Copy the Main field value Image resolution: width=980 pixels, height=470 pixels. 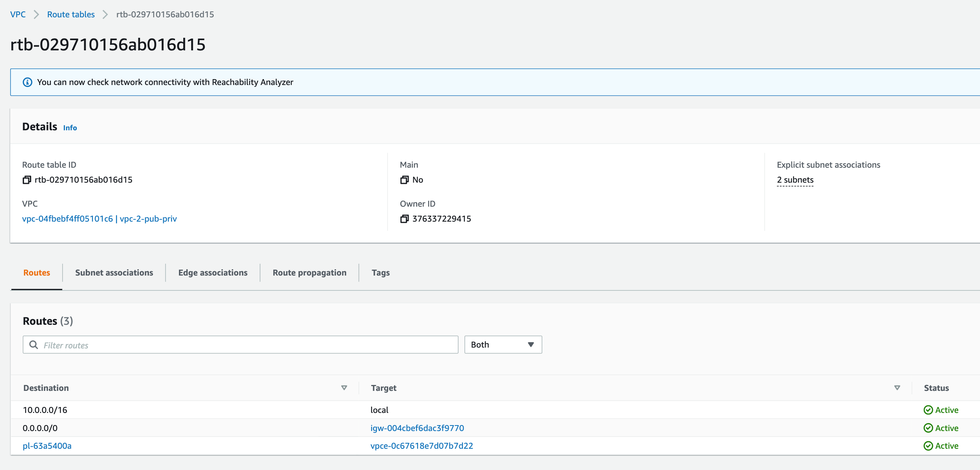pos(404,179)
